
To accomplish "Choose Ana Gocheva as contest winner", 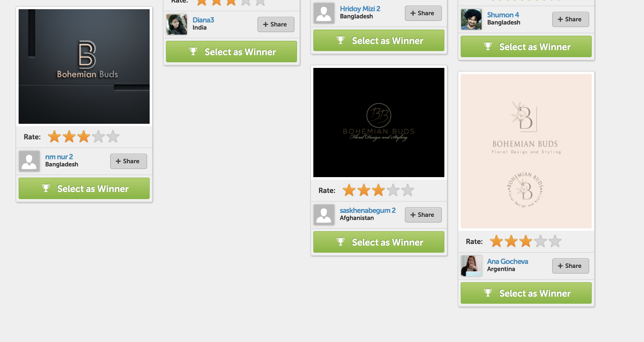I will pos(526,293).
